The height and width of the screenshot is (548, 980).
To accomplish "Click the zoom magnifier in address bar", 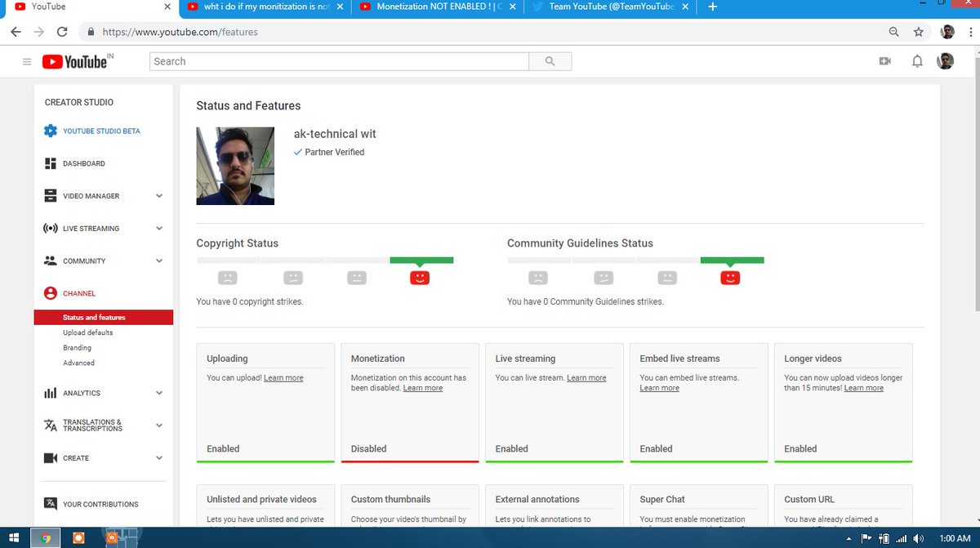I will pyautogui.click(x=894, y=32).
